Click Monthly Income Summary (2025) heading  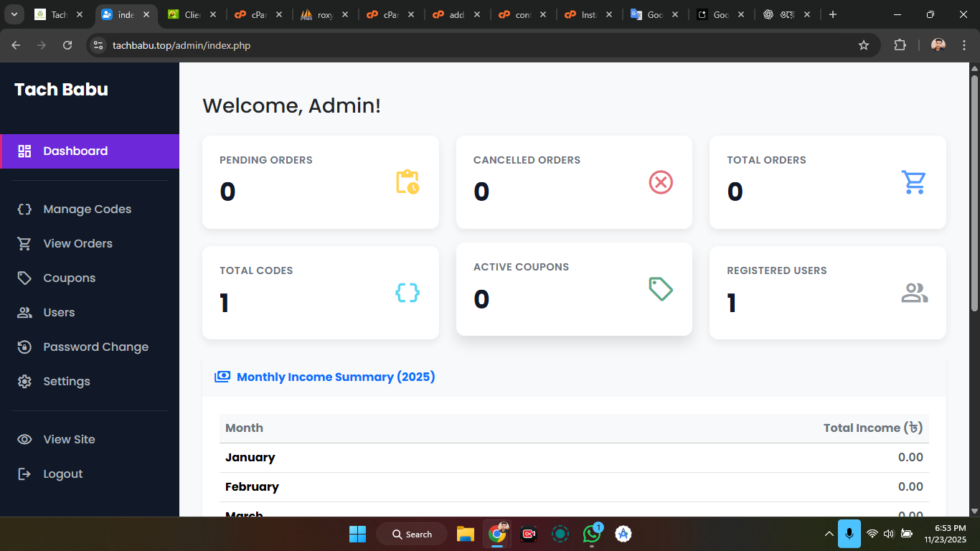(336, 377)
